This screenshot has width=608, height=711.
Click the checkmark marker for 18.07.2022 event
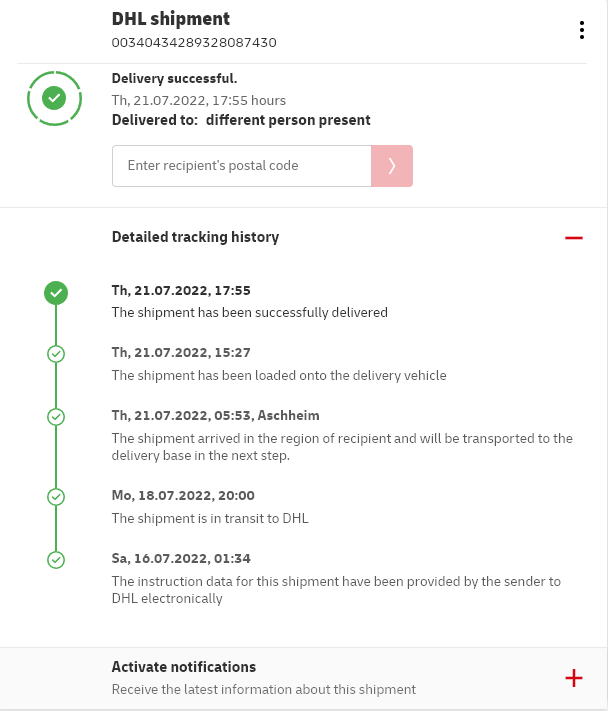56,497
